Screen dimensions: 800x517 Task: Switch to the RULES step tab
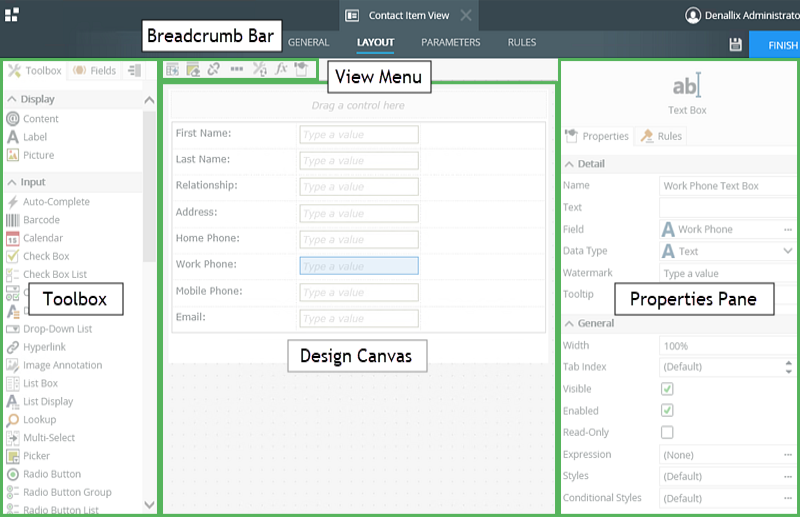pos(521,42)
